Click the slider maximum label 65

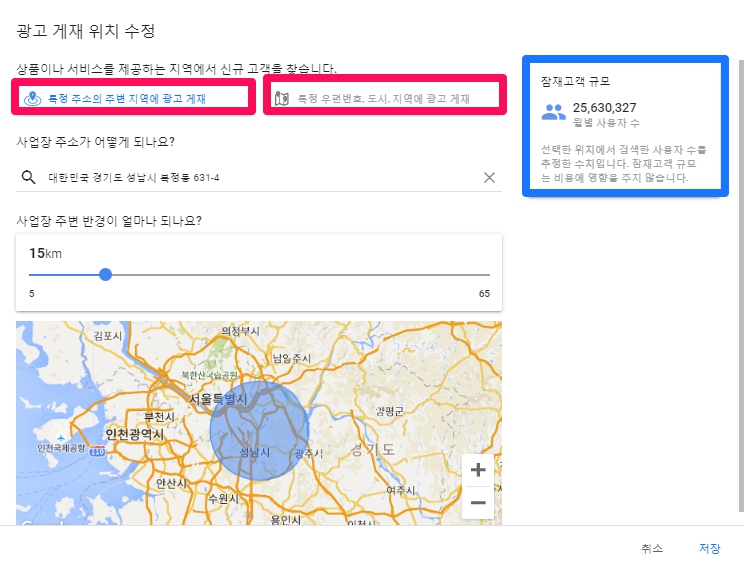click(484, 294)
